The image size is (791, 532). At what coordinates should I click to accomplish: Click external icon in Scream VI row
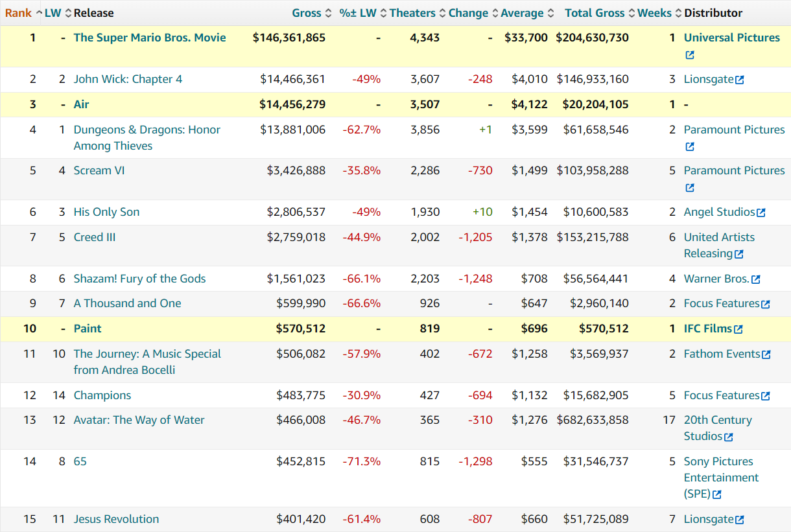tap(690, 188)
